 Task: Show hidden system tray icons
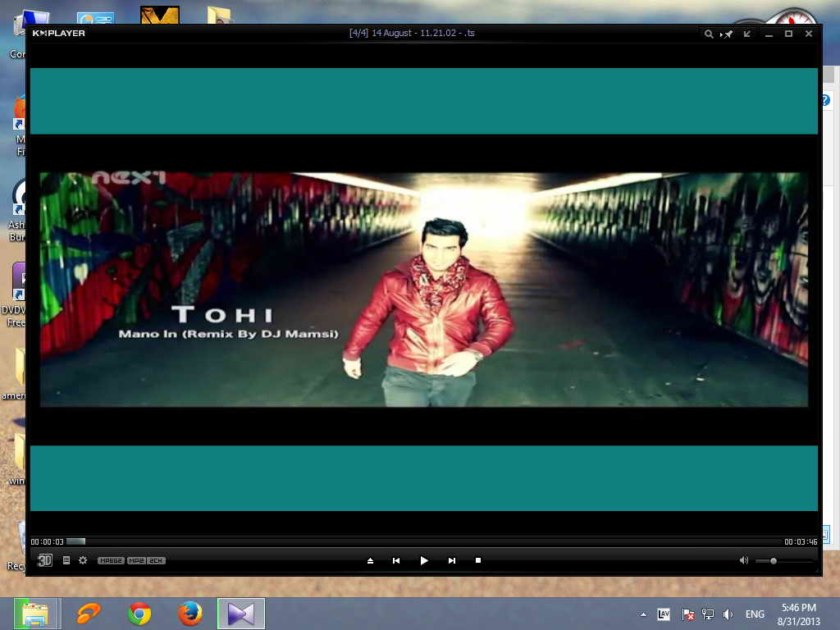[x=643, y=614]
